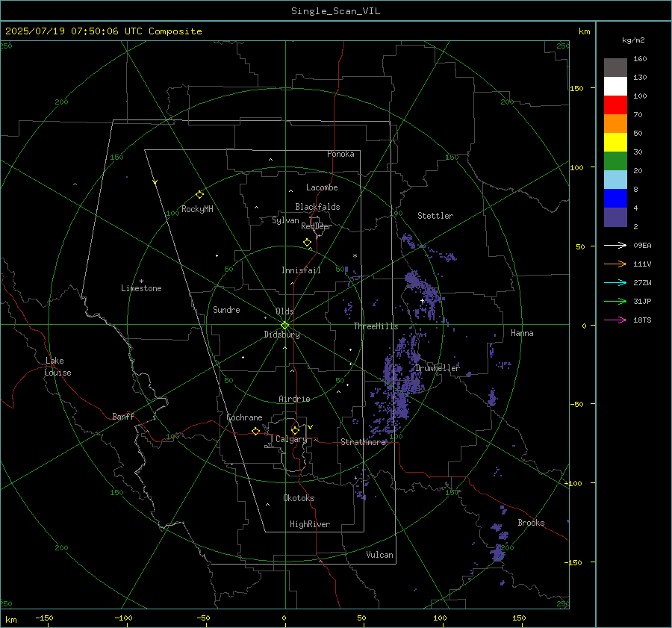The width and height of the screenshot is (672, 628).
Task: Click the white 09EA arrow icon
Action: click(615, 245)
